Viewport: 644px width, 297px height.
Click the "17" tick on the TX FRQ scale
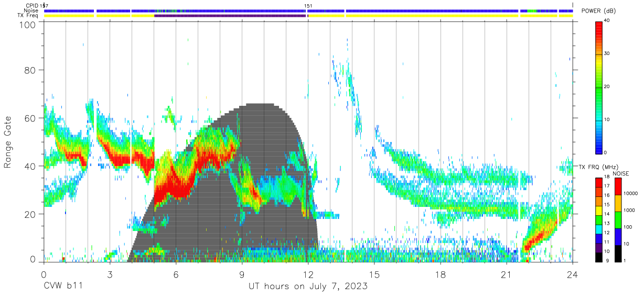click(607, 187)
